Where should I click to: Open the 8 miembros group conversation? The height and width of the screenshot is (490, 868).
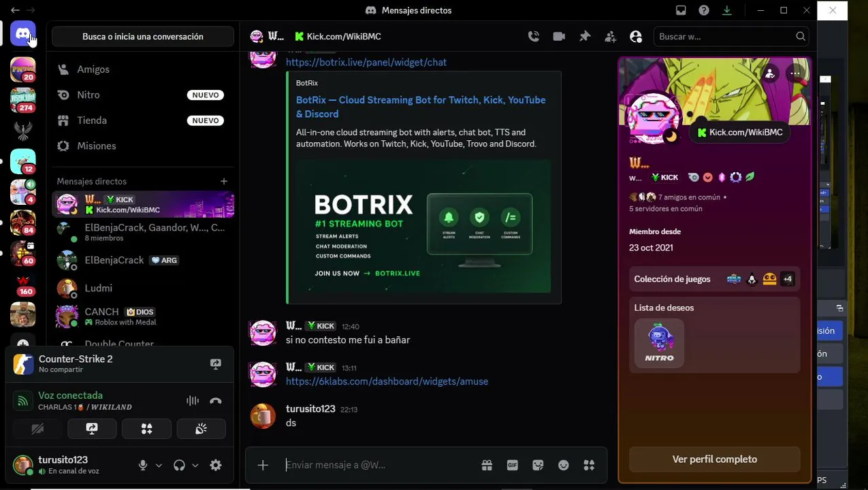[x=143, y=232]
